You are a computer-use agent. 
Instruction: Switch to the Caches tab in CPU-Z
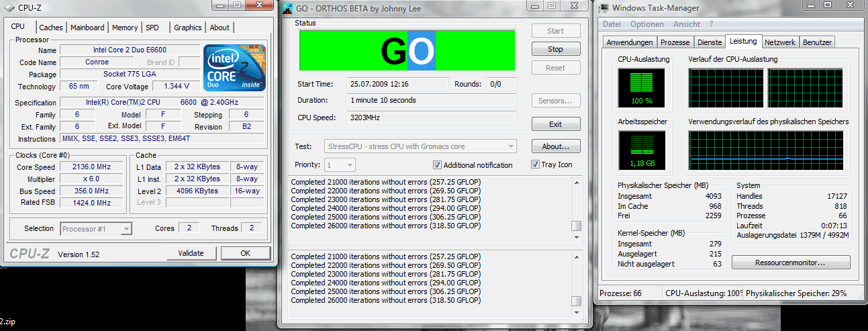tap(51, 28)
